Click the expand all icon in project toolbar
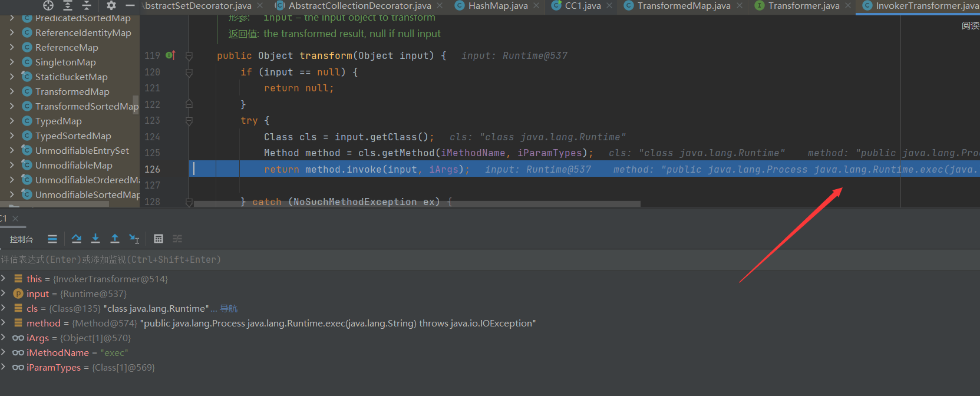980x396 pixels. pos(68,5)
